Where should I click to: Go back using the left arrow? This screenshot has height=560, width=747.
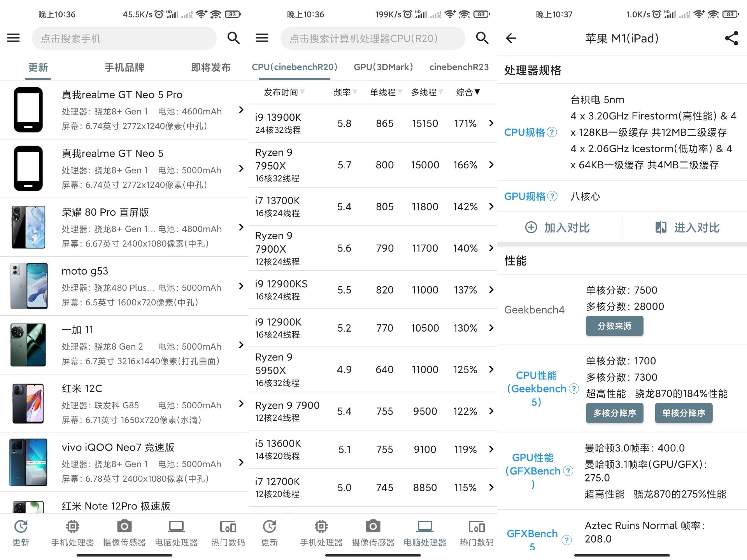[511, 38]
